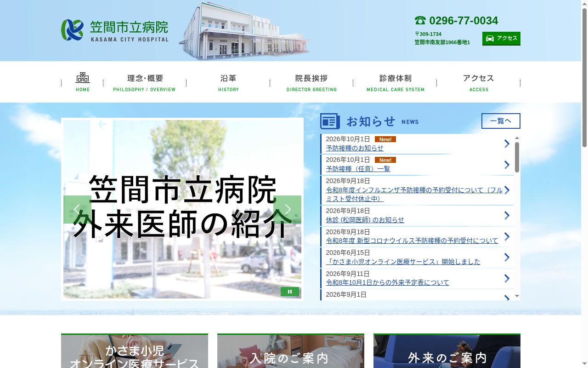
Task: Open アクセス Access menu item
Action: [x=479, y=82]
